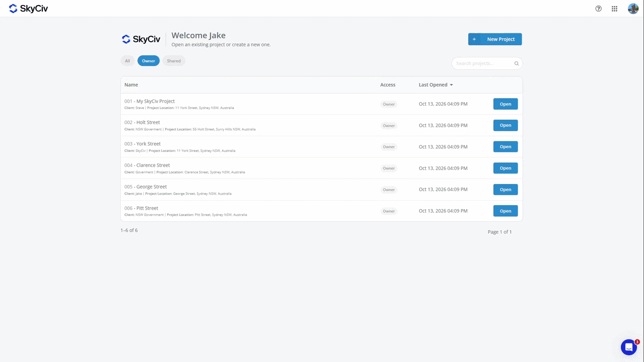Select the 005 - George Street name

[145, 187]
